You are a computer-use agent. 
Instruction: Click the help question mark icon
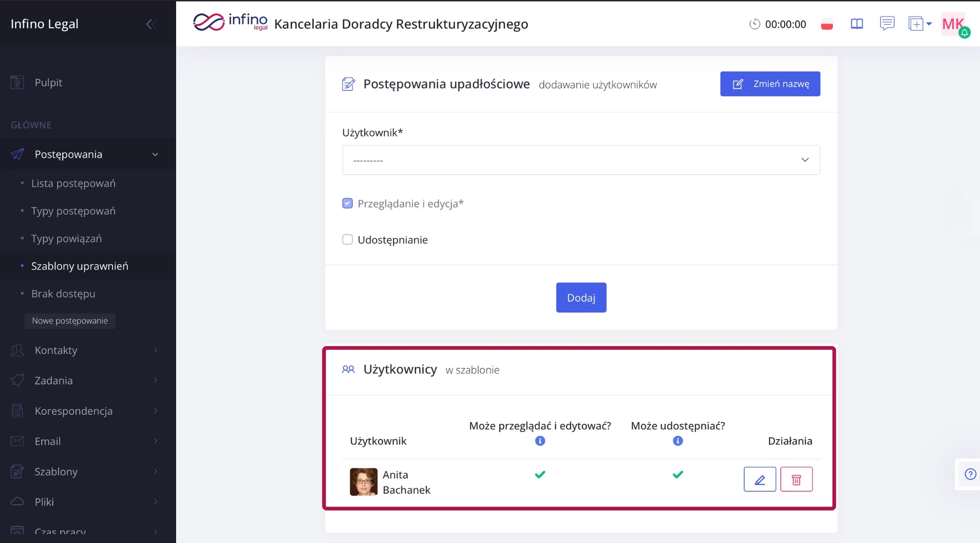tap(970, 474)
